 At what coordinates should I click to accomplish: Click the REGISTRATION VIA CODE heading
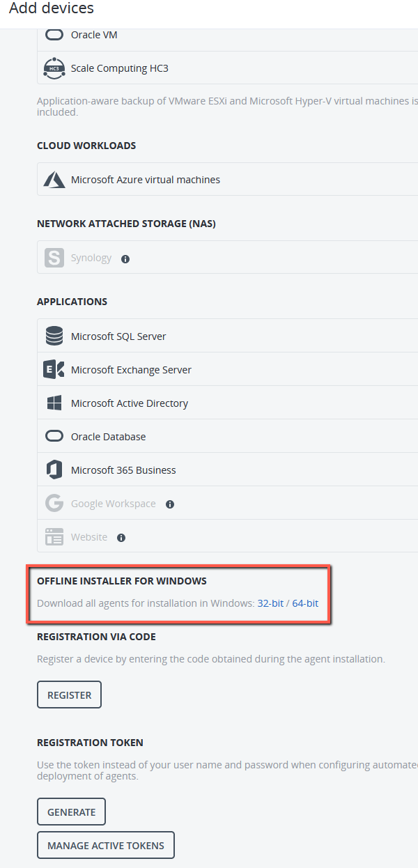pos(96,637)
